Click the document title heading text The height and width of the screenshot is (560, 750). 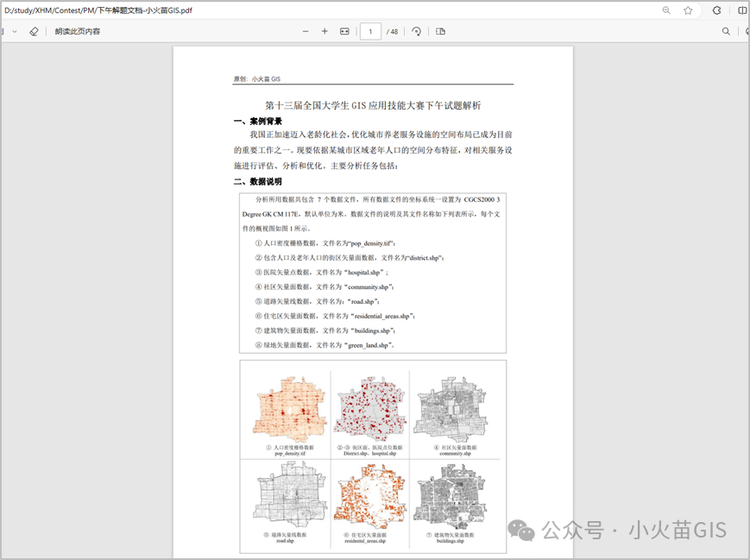click(373, 105)
